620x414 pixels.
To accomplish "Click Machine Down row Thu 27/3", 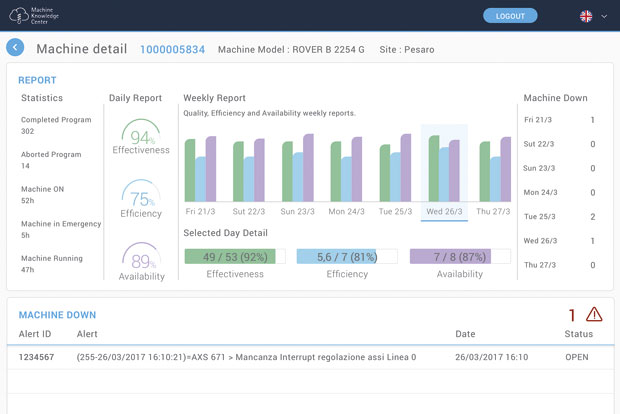I will point(559,265).
